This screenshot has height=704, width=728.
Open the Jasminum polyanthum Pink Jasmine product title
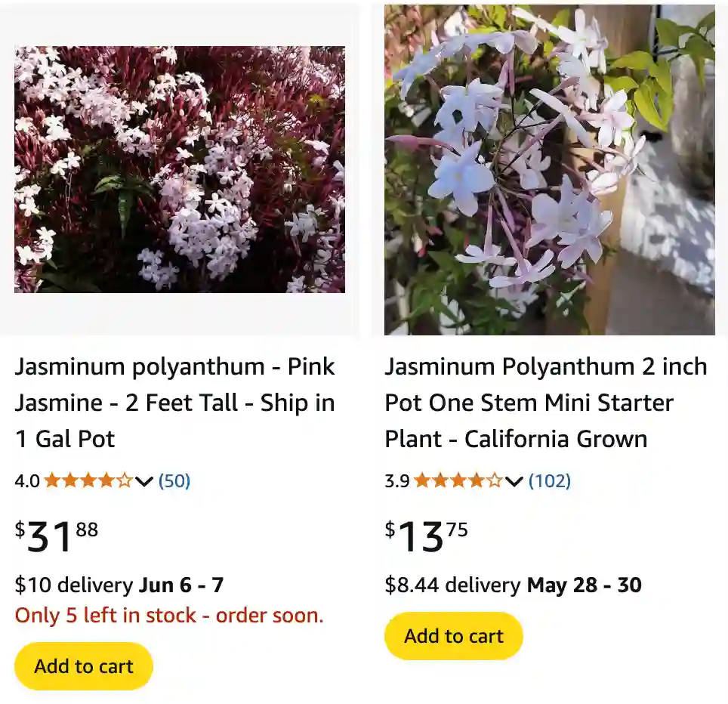pyautogui.click(x=174, y=402)
